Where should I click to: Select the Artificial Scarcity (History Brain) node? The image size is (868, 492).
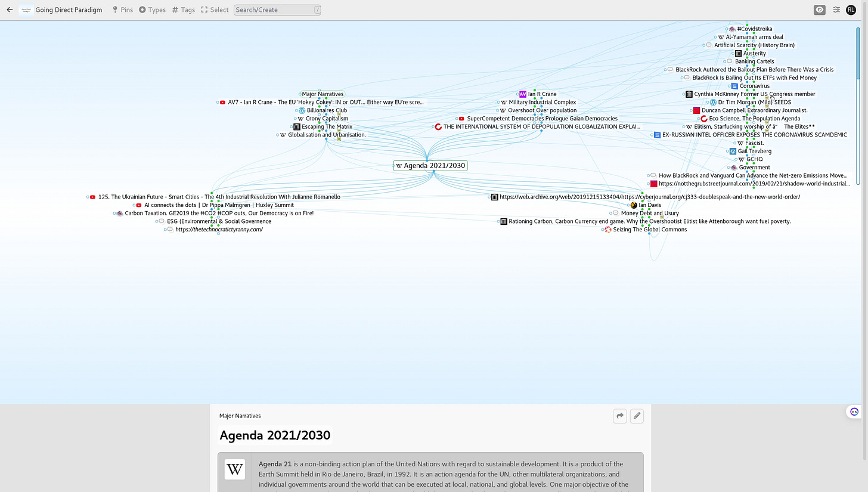click(x=750, y=45)
